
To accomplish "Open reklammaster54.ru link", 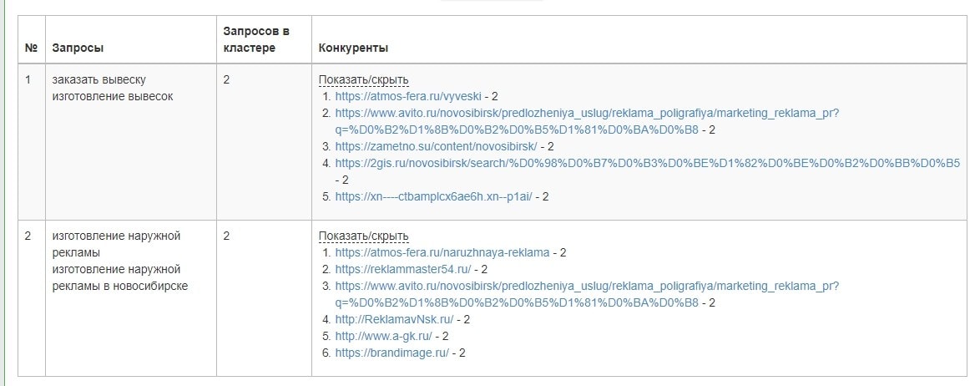I will tap(402, 269).
